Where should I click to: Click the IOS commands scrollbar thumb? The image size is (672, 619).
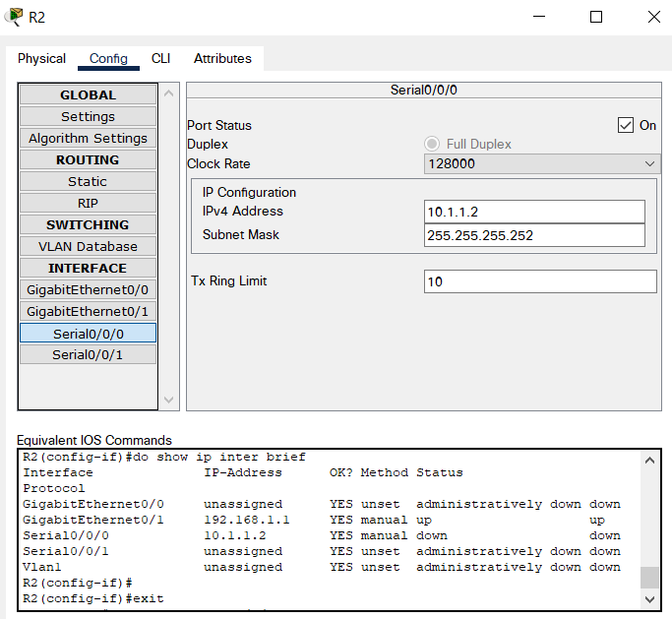pyautogui.click(x=649, y=578)
